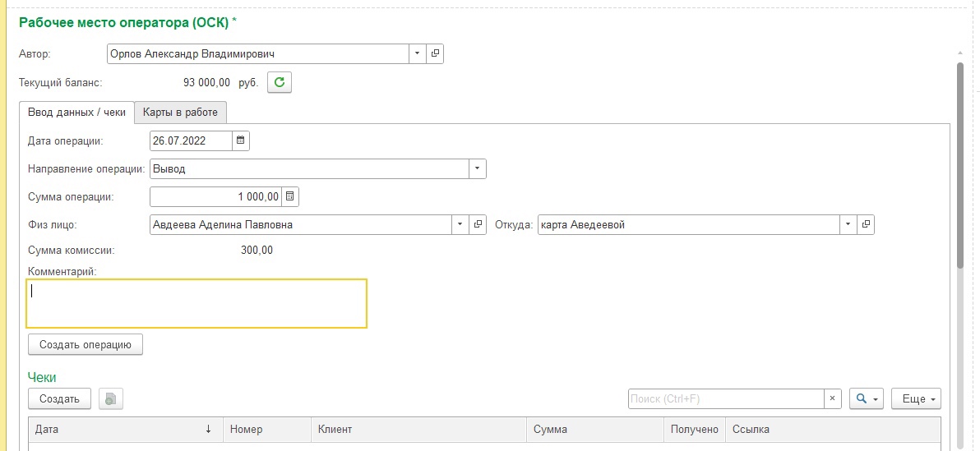Click the Поиск (Ctrl+F) search field

[726, 398]
